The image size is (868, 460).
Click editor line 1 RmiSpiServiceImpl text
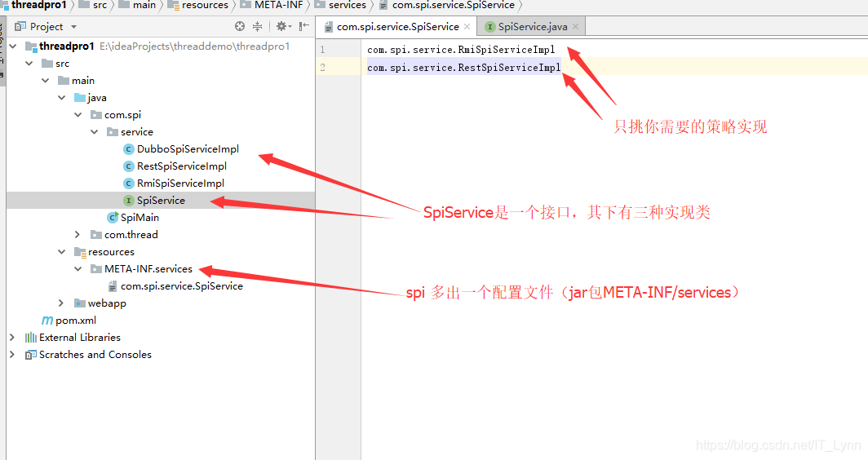(x=461, y=50)
